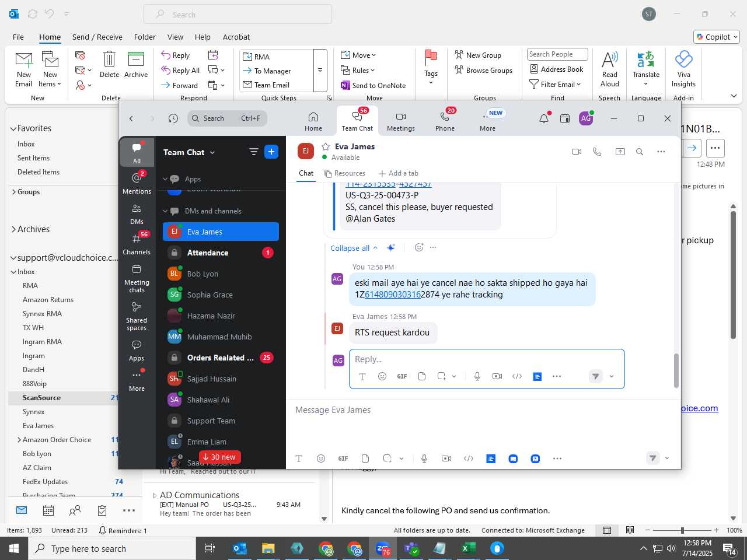Open the Mentions sidebar section
This screenshot has height=560, width=747.
click(x=137, y=183)
